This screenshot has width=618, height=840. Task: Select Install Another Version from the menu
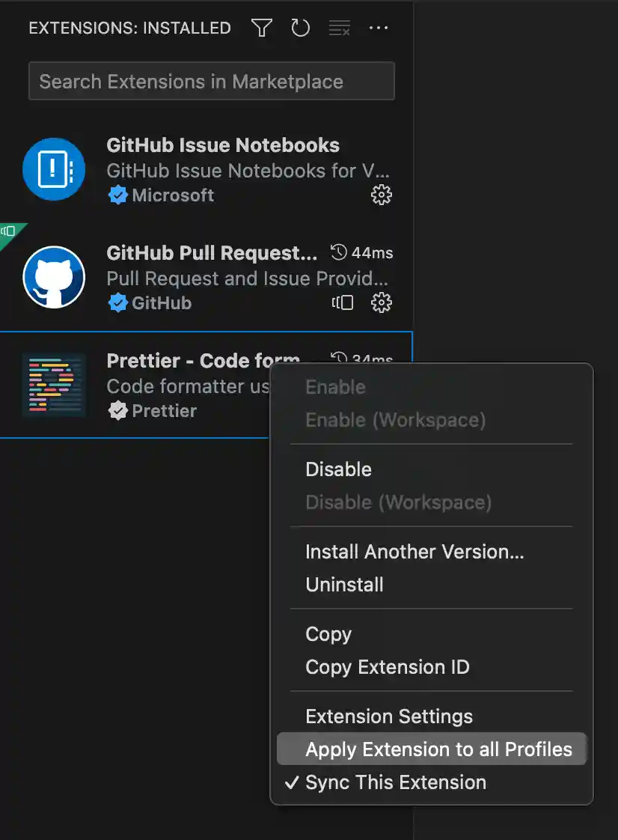tap(414, 552)
